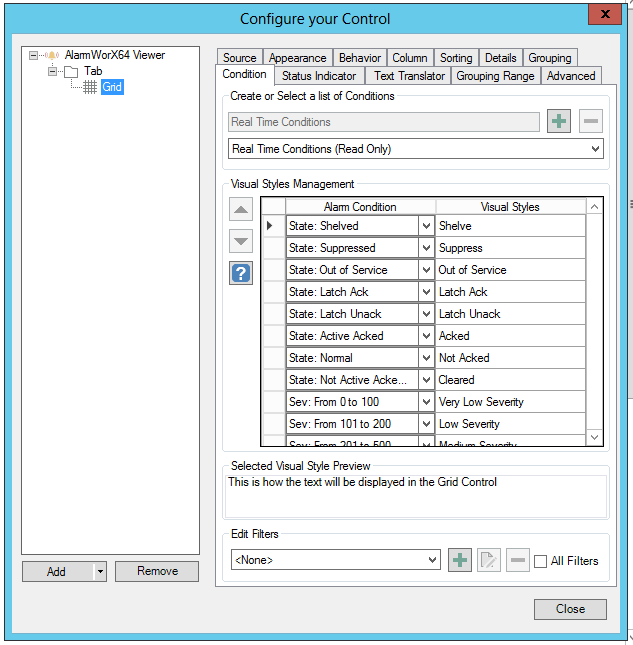Collapse the AlarmWorX64 Viewer tree node

pos(34,56)
